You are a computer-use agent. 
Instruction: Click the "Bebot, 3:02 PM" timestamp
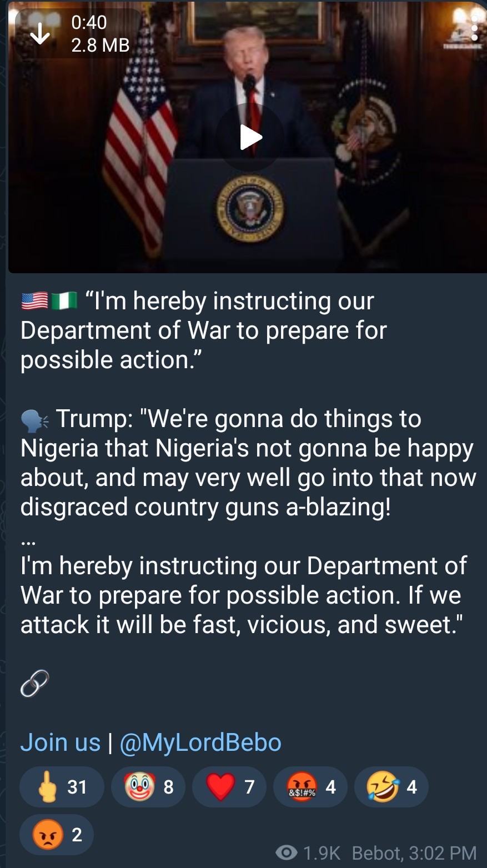414,853
